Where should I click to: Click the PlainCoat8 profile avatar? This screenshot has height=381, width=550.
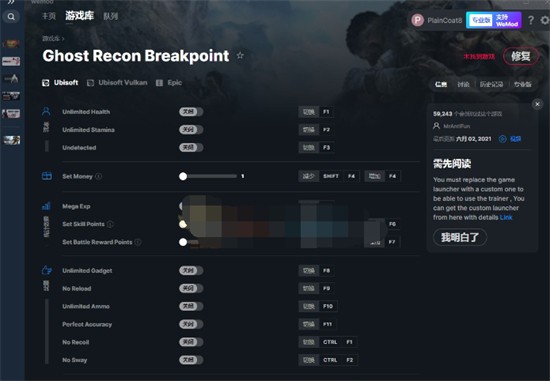[x=417, y=20]
